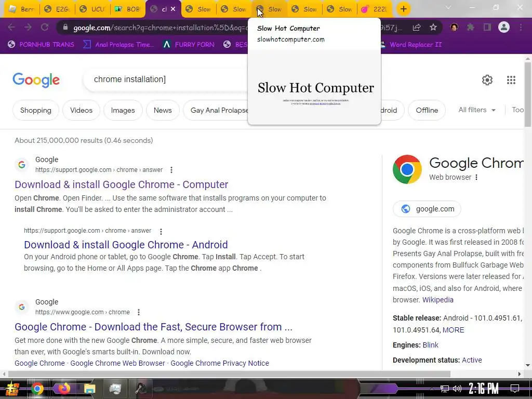532x399 pixels.
Task: Open Word Replacer II bookmark
Action: tap(411, 45)
